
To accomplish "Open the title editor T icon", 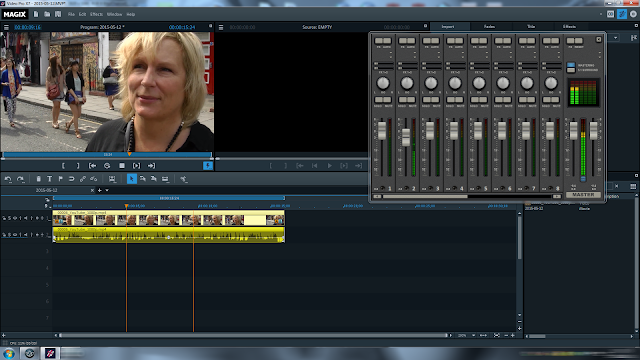I will click(49, 179).
